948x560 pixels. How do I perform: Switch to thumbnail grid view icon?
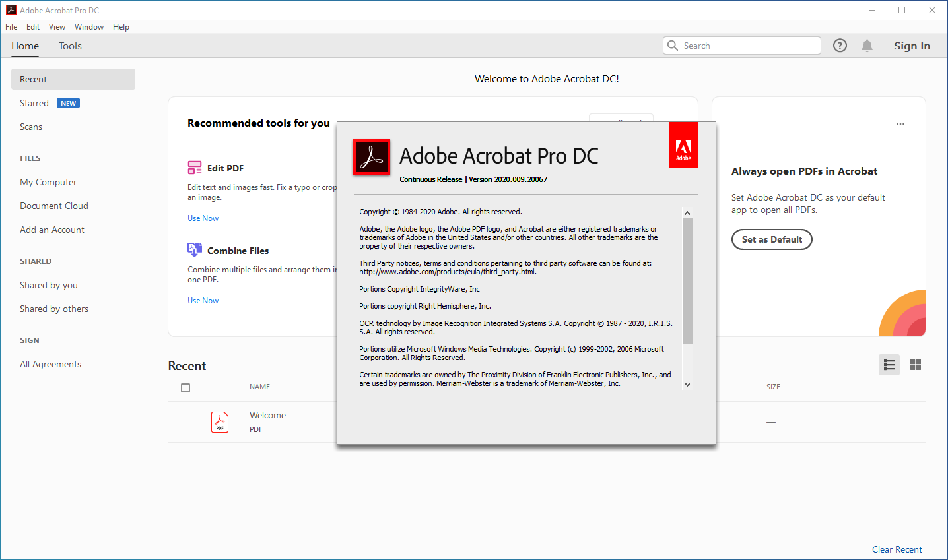pyautogui.click(x=916, y=365)
